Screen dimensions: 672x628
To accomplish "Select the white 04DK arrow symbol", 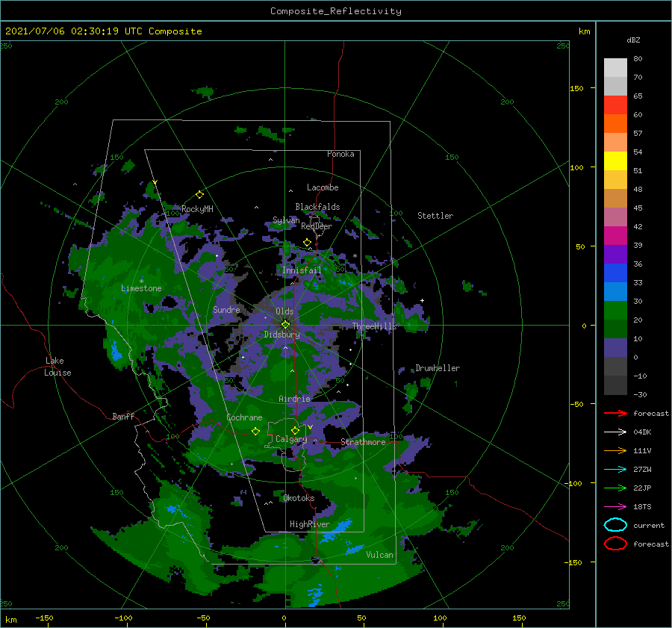I will point(615,432).
